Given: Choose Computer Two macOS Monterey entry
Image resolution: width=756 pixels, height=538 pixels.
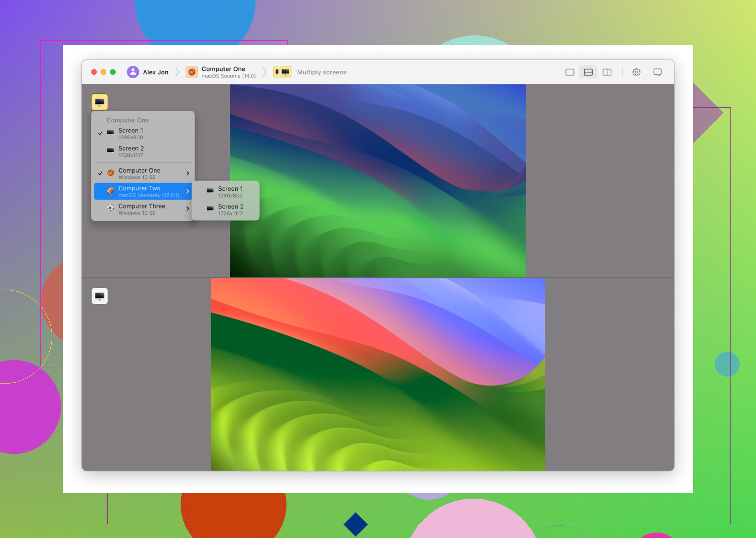Looking at the screenshot, I should [x=142, y=191].
